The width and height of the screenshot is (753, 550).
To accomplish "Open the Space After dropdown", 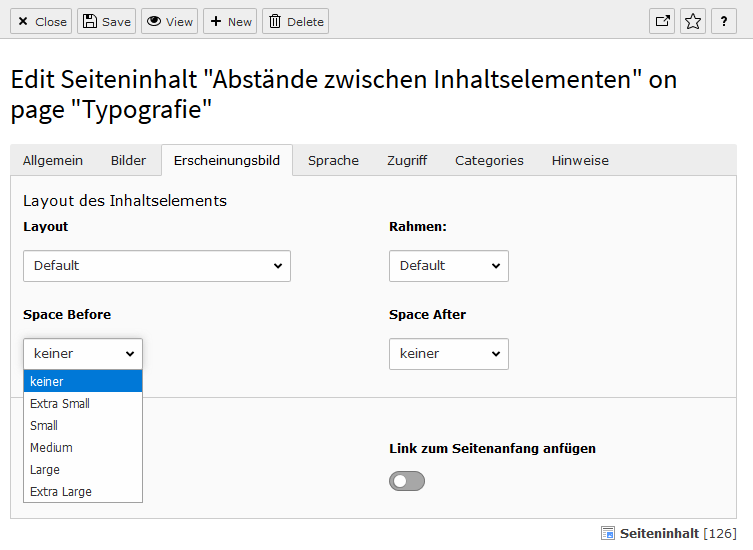I will pyautogui.click(x=448, y=354).
